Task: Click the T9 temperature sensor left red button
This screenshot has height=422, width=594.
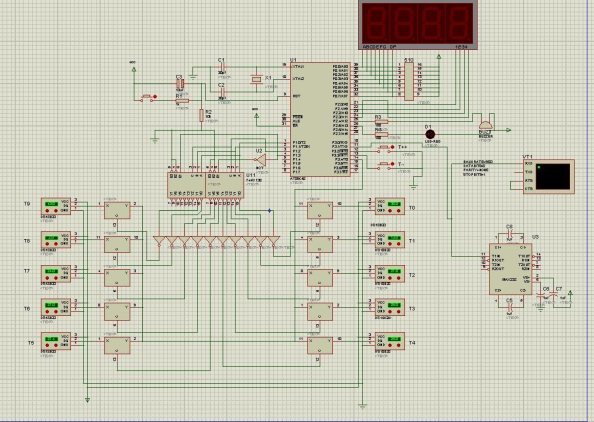Action: click(47, 211)
